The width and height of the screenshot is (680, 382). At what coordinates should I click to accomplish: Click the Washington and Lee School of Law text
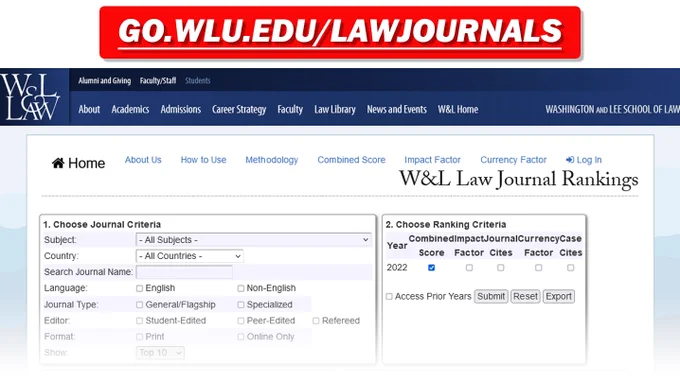(x=612, y=110)
